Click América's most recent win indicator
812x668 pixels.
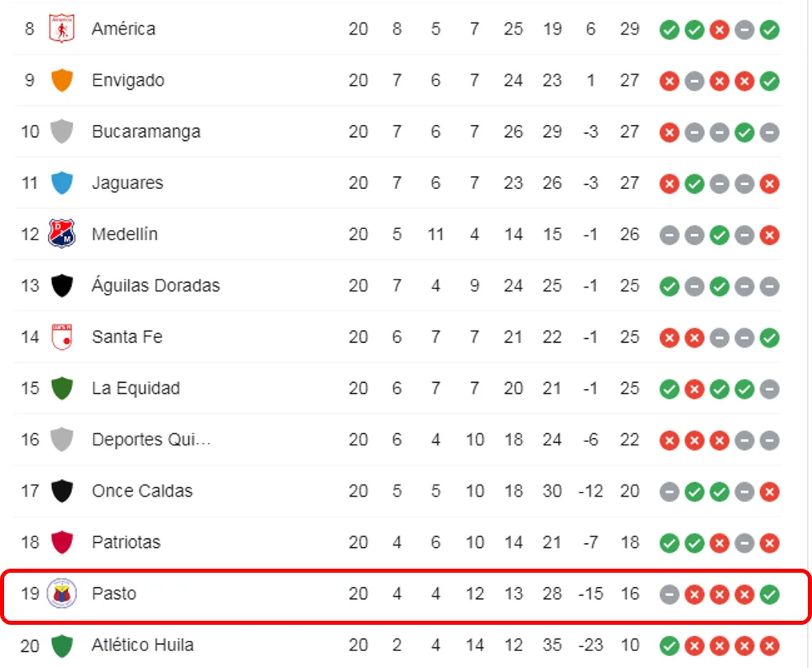770,30
